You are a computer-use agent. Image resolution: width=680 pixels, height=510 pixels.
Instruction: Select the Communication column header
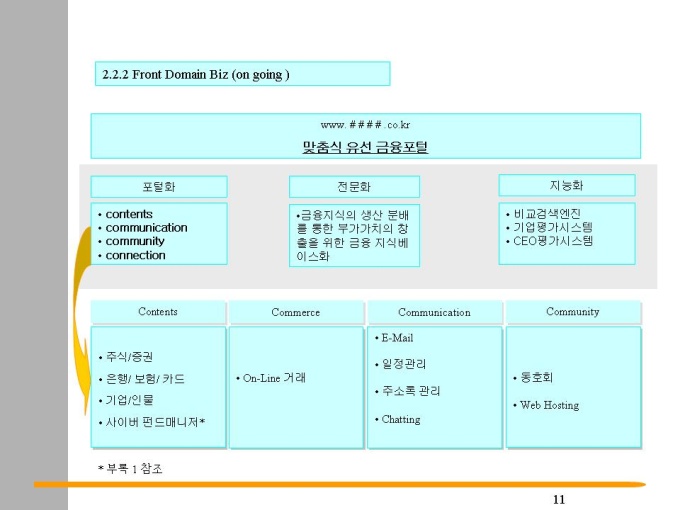434,312
